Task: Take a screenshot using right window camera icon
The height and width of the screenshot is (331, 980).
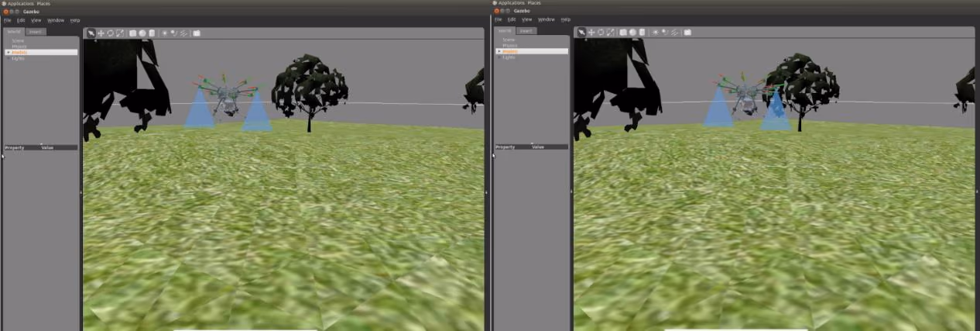Action: [687, 33]
